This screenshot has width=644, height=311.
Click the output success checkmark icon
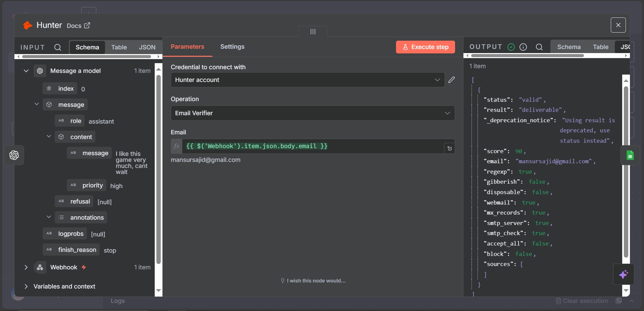point(511,47)
